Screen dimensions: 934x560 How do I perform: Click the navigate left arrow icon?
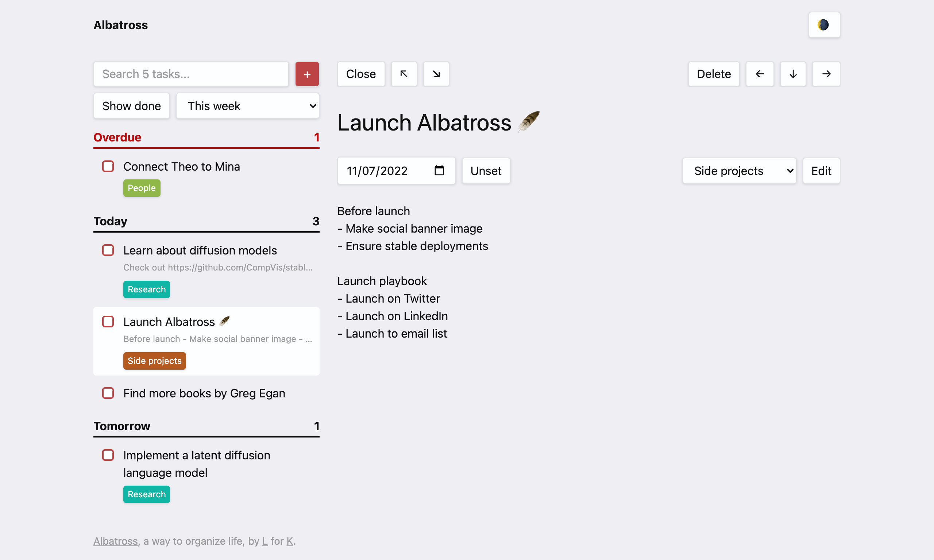pos(760,73)
